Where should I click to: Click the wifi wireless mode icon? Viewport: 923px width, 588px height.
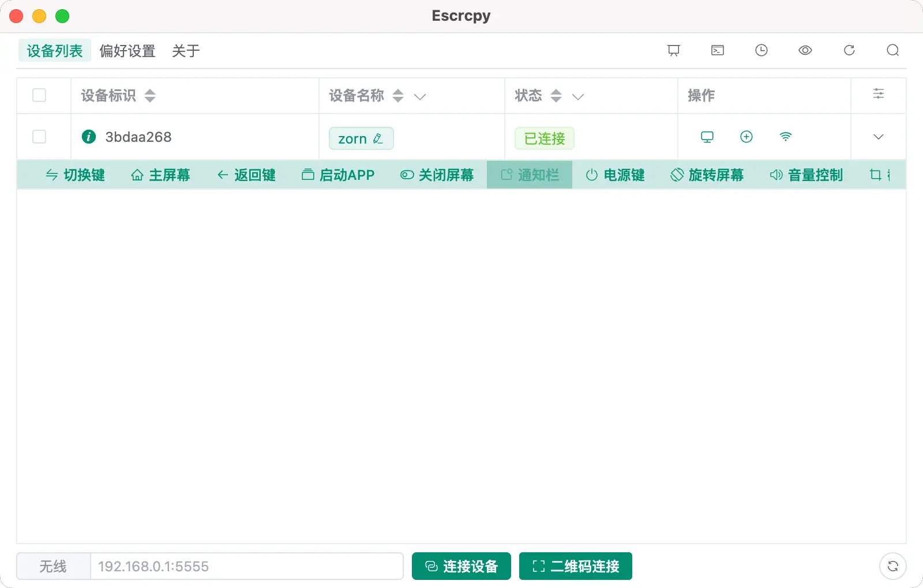[786, 137]
